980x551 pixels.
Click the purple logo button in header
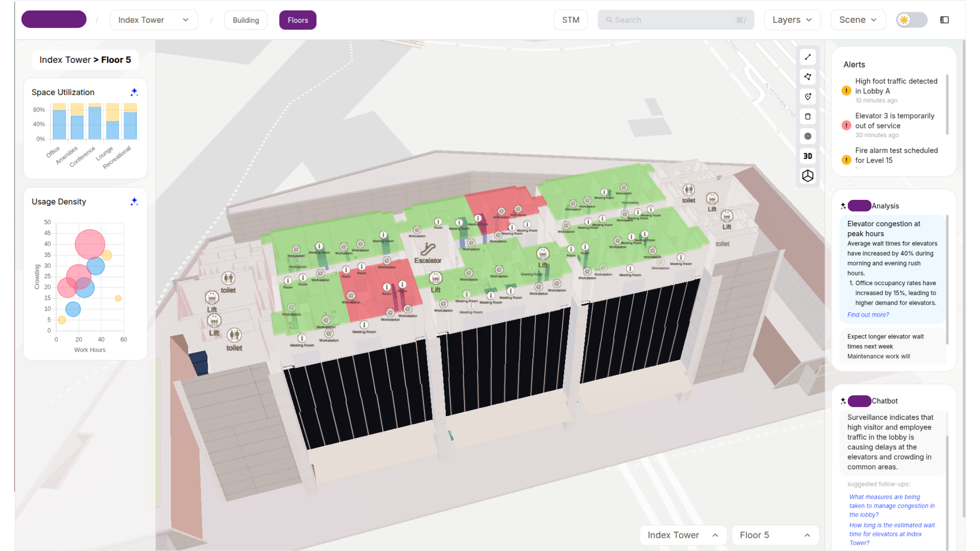[54, 20]
